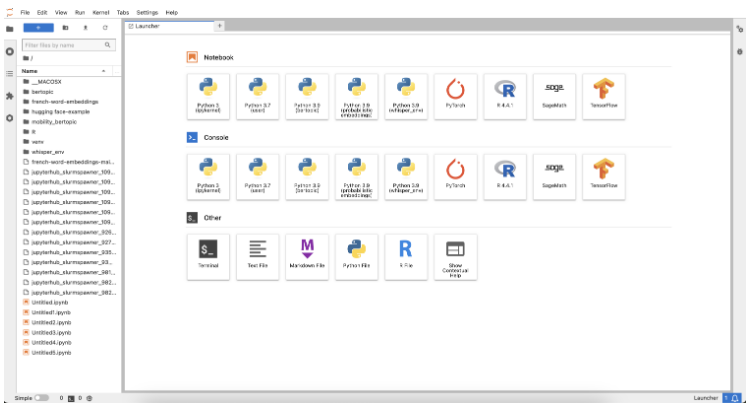Open a new Terminal
Screen dimensions: 748x403
[x=208, y=257]
